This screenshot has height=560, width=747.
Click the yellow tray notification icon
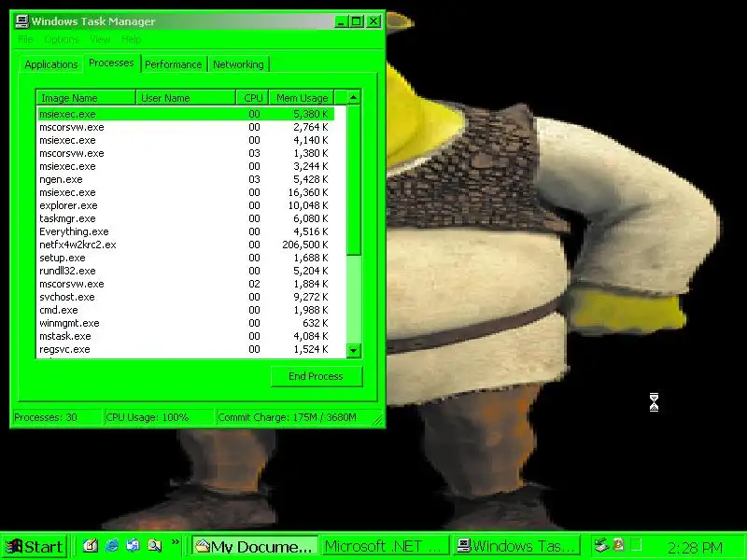[619, 544]
